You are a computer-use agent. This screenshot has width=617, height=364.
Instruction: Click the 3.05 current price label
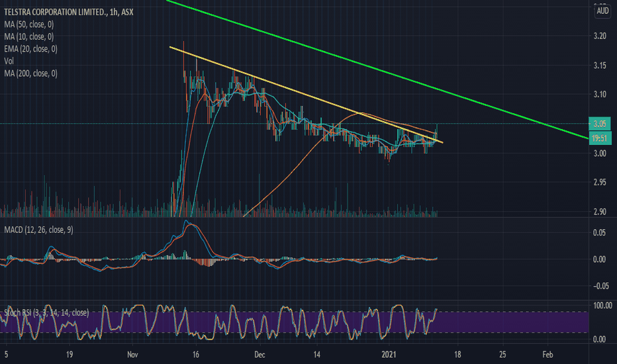click(x=600, y=124)
